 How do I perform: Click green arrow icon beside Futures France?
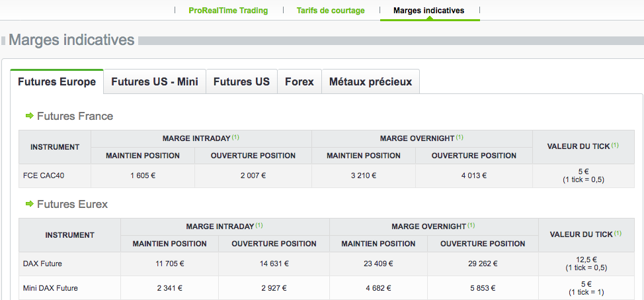pos(29,116)
